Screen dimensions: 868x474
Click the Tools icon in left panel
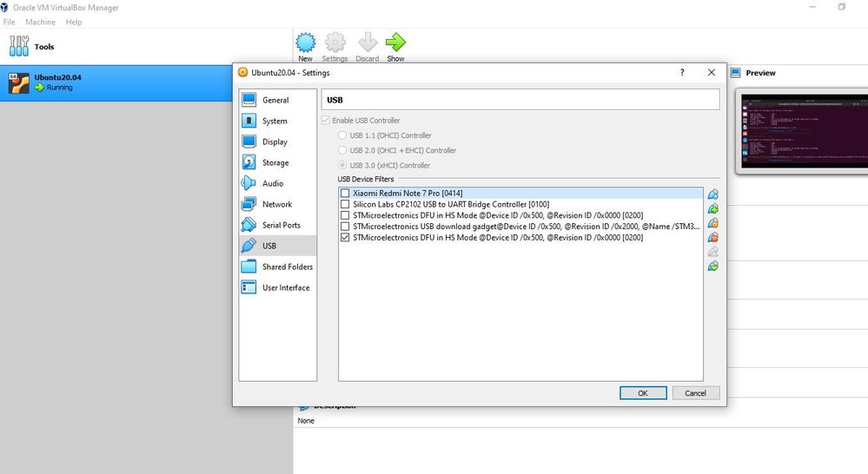pos(19,47)
